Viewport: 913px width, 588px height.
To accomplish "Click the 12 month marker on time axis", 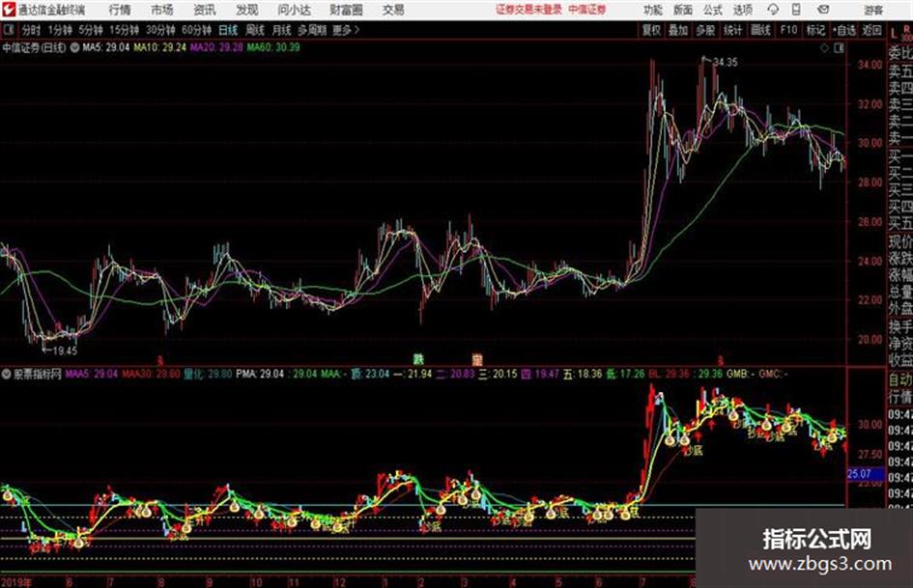I will coord(339,582).
